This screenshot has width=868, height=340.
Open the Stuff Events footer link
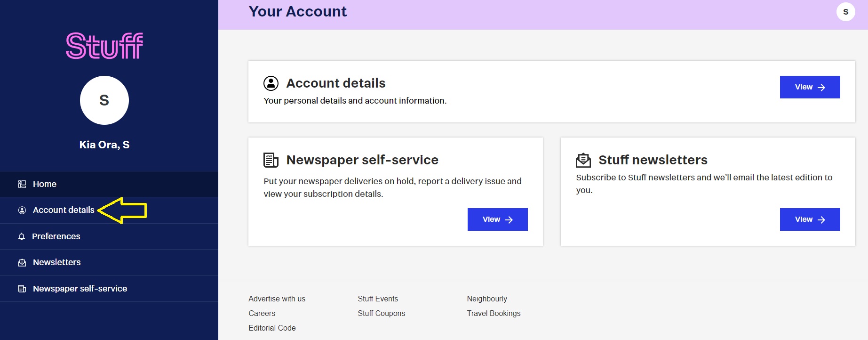[x=378, y=299]
